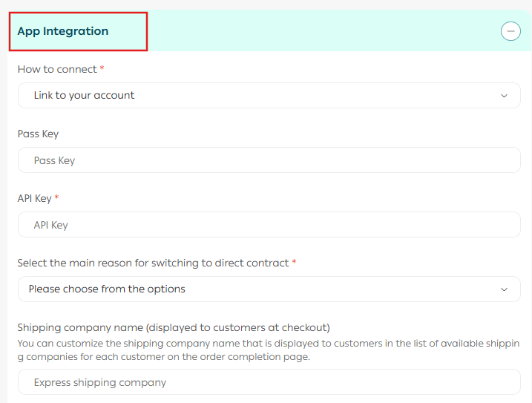Focus the Express shipping company input field
The image size is (532, 403).
point(269,383)
